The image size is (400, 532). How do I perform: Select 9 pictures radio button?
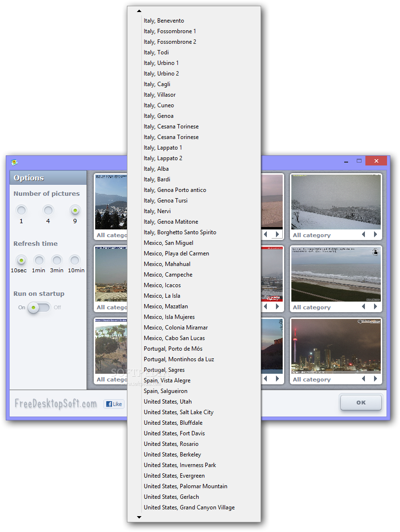pos(75,210)
